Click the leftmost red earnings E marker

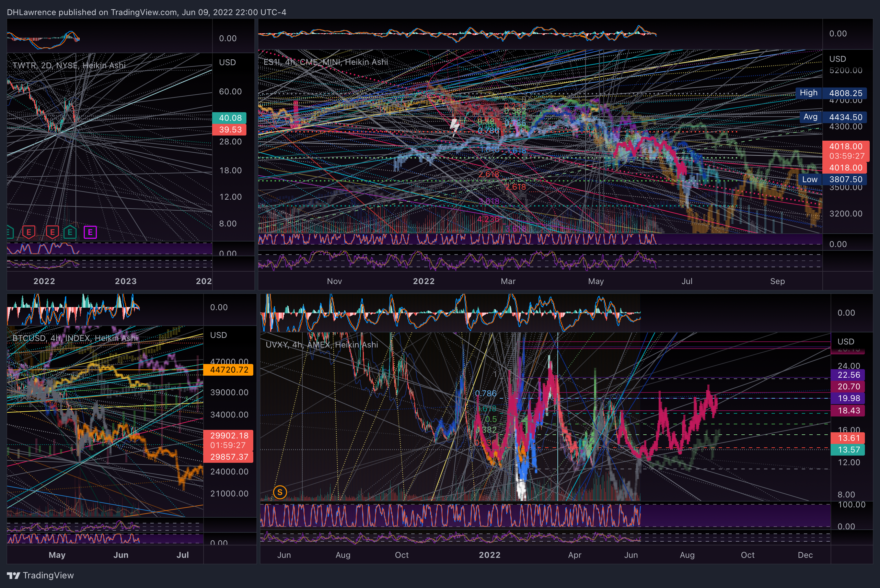point(29,232)
